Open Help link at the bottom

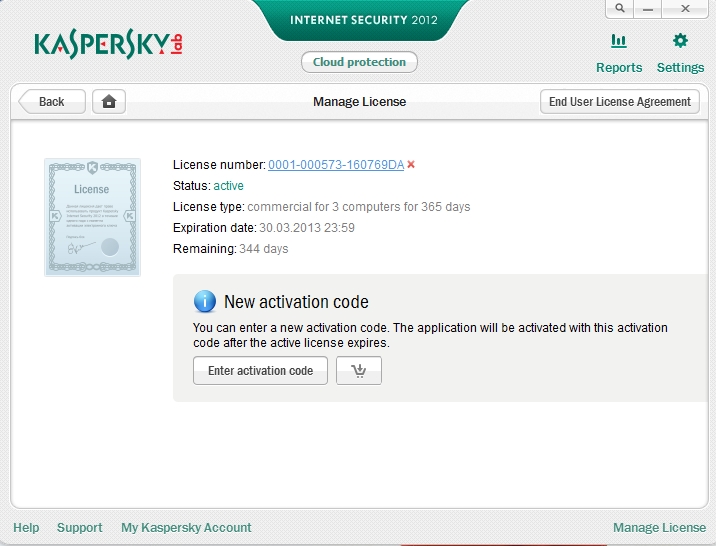click(26, 528)
